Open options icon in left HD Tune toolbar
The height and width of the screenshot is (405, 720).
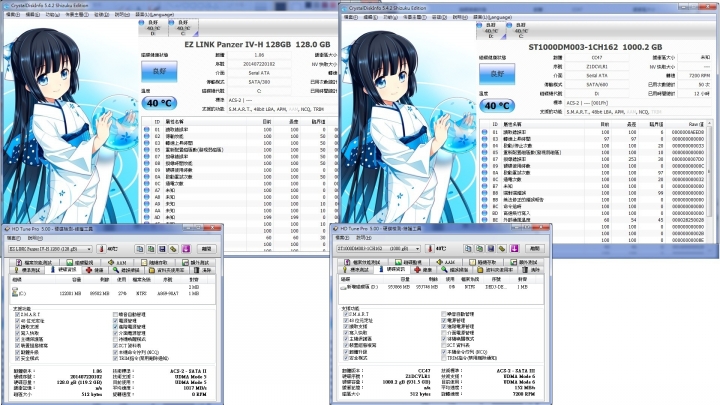tap(174, 249)
